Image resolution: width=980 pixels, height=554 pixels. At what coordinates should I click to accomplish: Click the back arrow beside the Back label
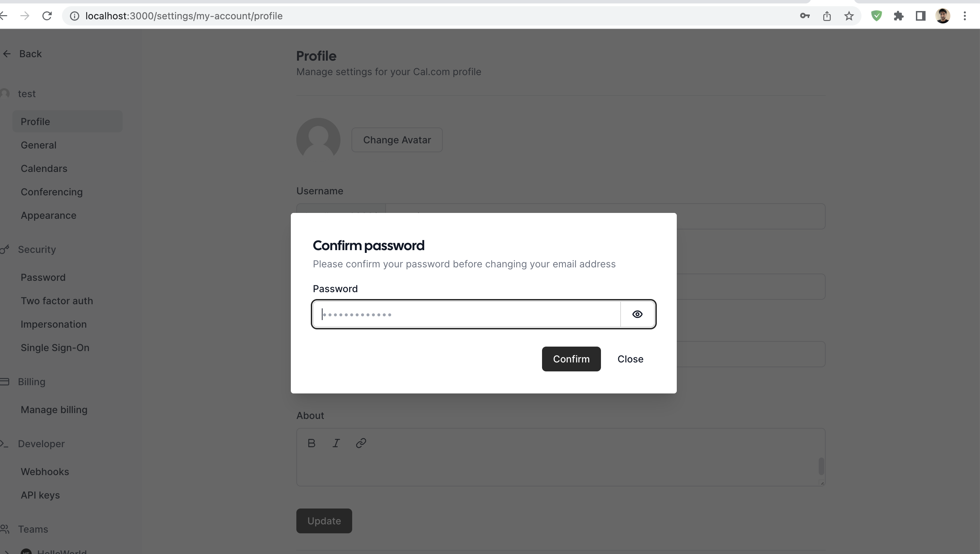[7, 54]
